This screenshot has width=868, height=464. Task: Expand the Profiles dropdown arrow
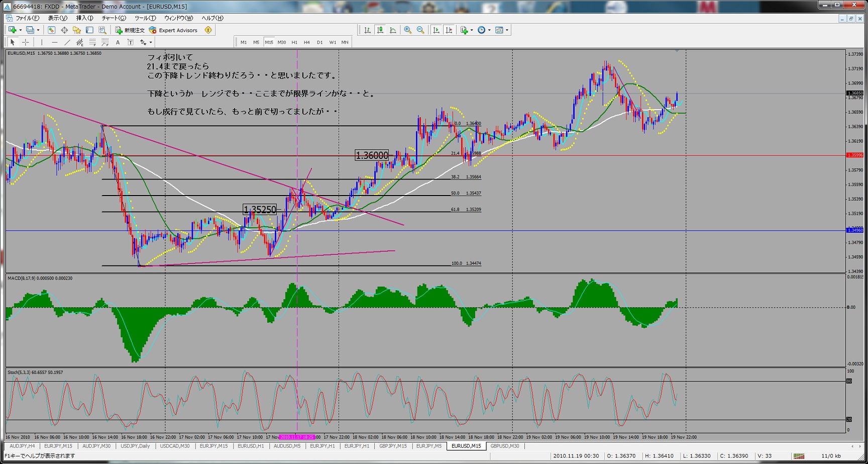[x=38, y=30]
